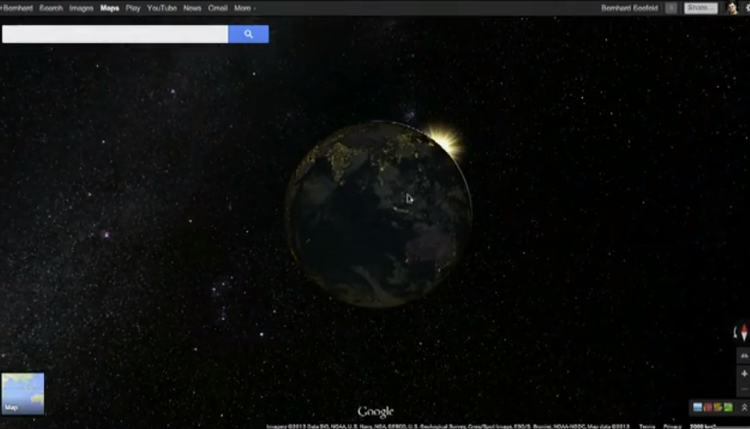This screenshot has width=750, height=429.
Task: Open Images in the Google bar
Action: (x=81, y=8)
